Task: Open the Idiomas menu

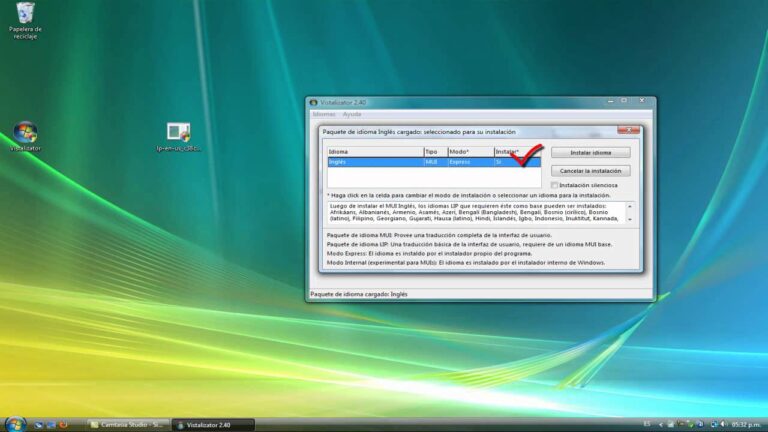Action: tap(324, 114)
